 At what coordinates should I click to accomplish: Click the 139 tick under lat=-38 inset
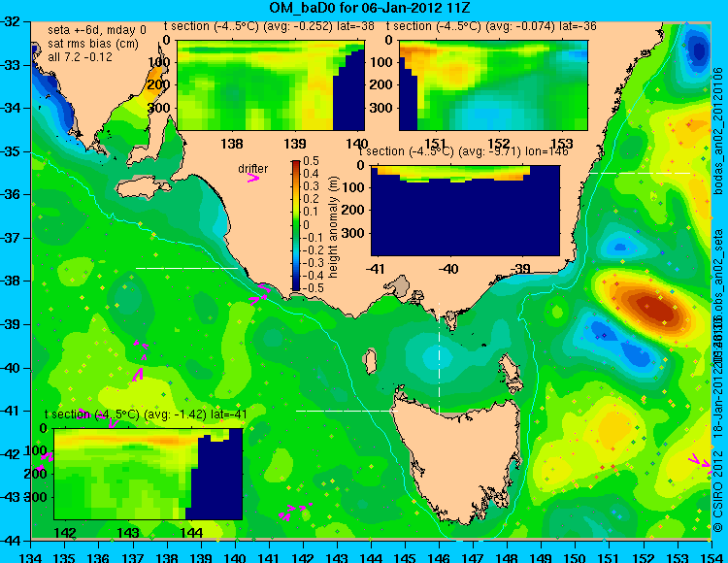[295, 144]
